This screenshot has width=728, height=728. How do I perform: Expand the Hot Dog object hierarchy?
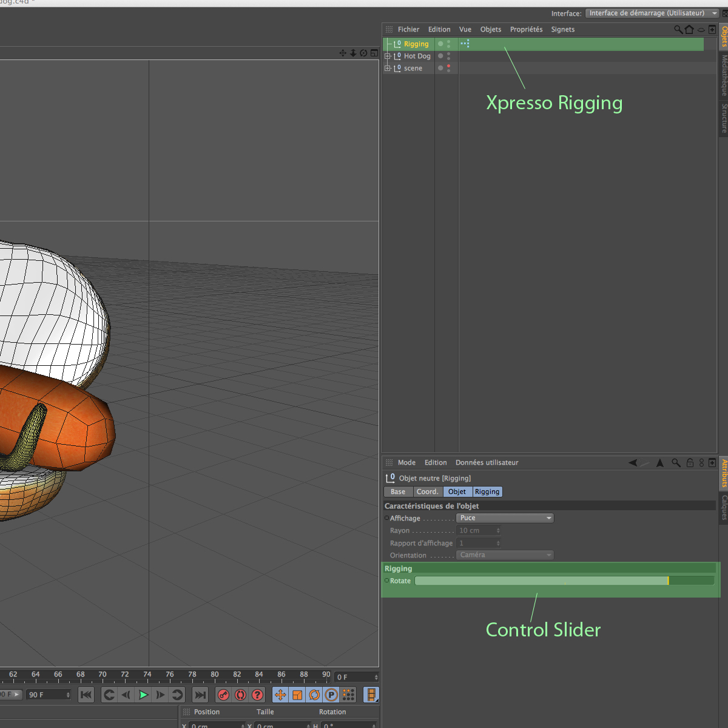pyautogui.click(x=387, y=56)
